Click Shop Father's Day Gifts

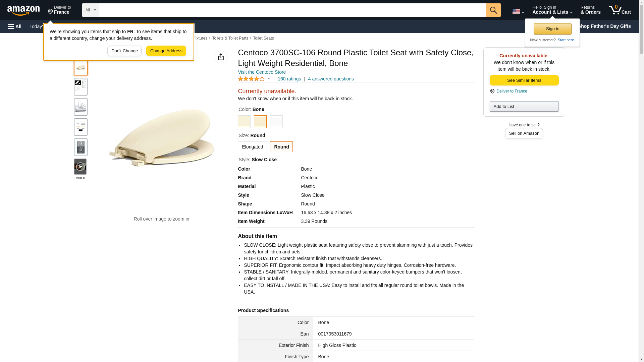click(x=604, y=26)
